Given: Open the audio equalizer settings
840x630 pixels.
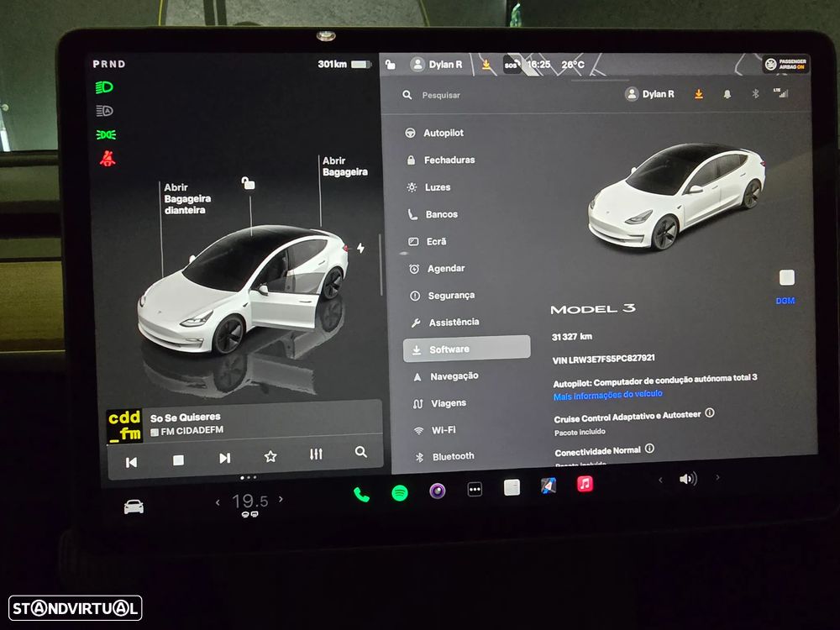Looking at the screenshot, I should click(316, 454).
